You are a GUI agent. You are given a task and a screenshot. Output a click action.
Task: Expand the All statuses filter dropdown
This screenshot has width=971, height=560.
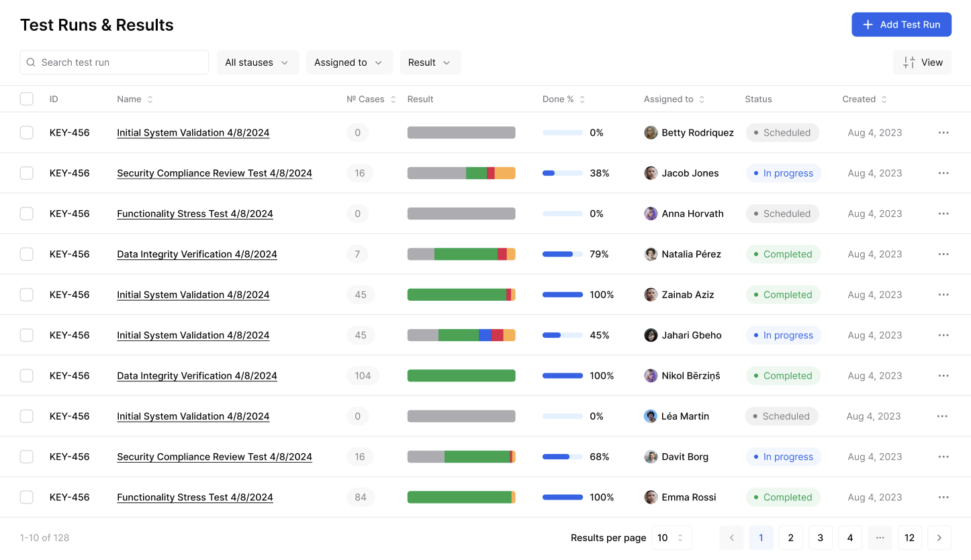257,62
